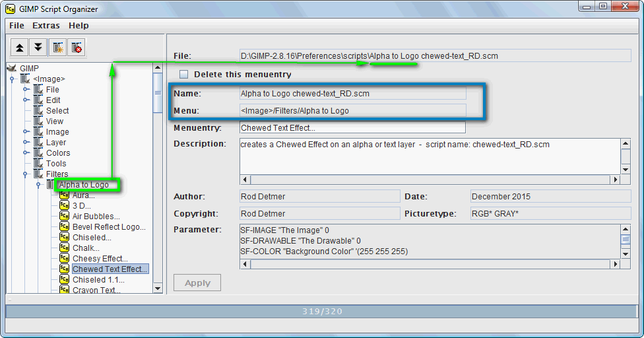This screenshot has width=644, height=338.
Task: Expand the Edit tree node
Action: click(26, 100)
